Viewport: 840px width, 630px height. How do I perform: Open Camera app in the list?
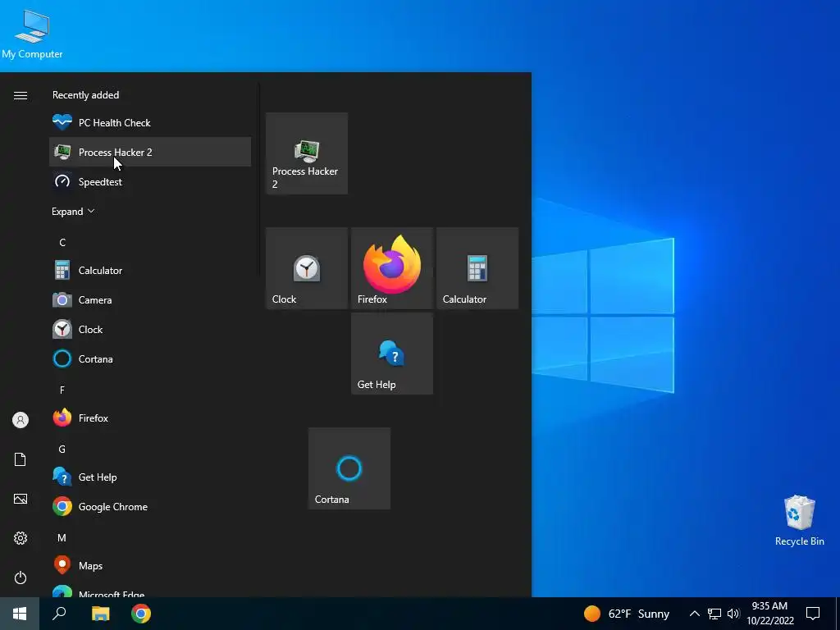(x=150, y=300)
